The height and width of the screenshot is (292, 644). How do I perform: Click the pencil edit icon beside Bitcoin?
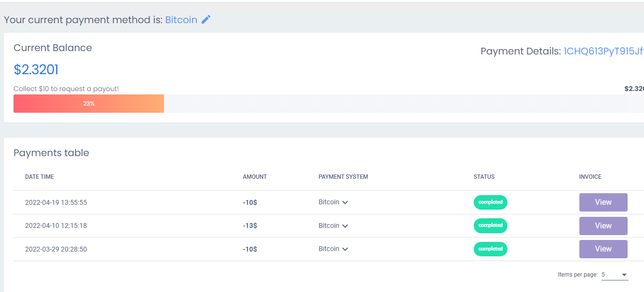pos(206,20)
